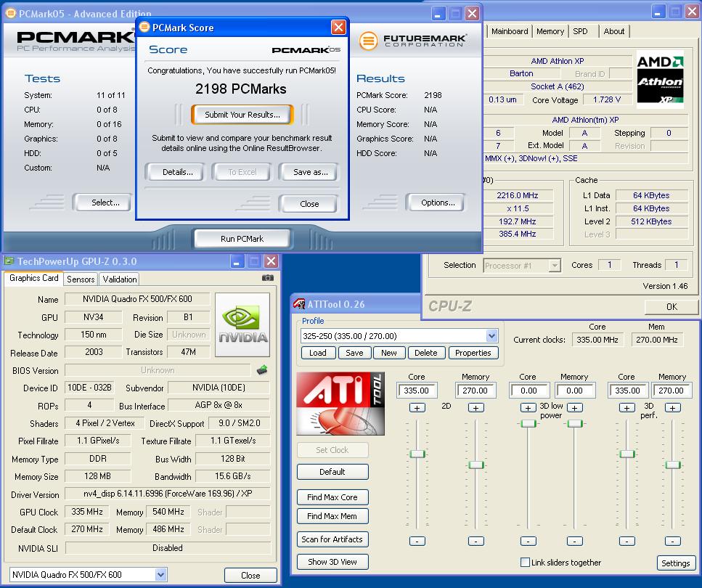Click the ATITool title bar icon
Screen dimensions: 702x588
299,304
